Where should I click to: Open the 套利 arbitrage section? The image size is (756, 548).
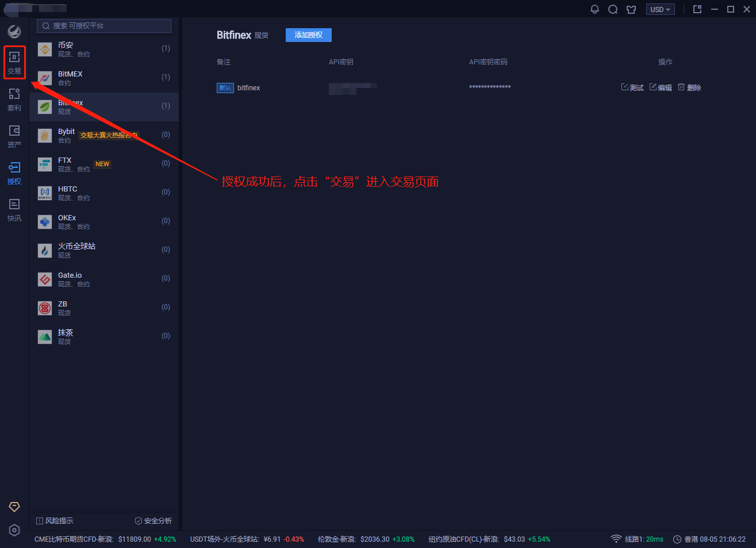14,99
